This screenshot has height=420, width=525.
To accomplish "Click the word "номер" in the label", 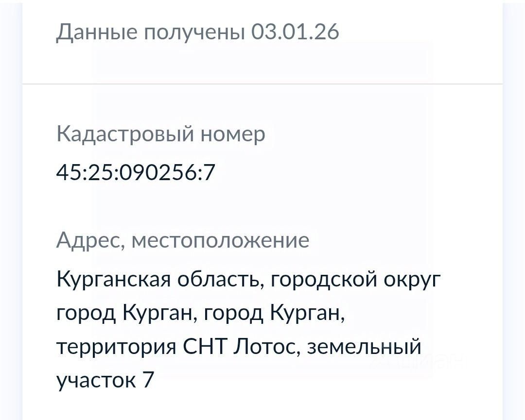I will click(233, 134).
